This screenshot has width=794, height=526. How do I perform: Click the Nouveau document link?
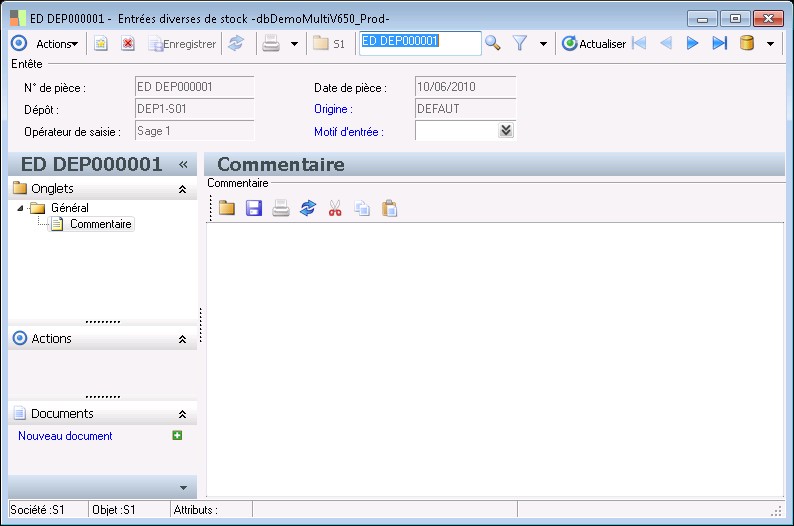tap(65, 436)
